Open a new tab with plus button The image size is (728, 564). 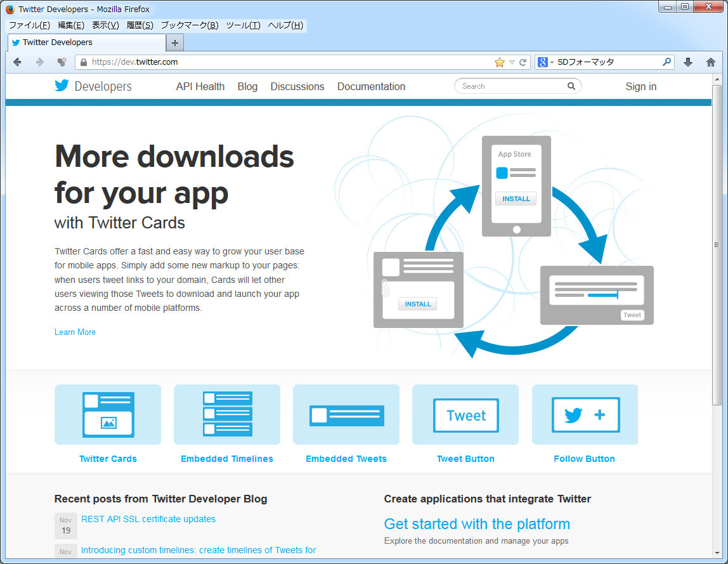point(175,43)
